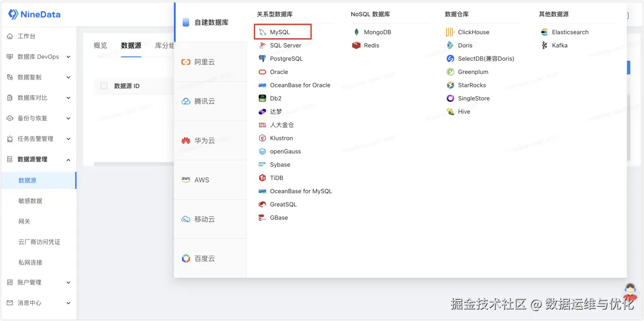Select 百度云 category tab

tap(211, 258)
